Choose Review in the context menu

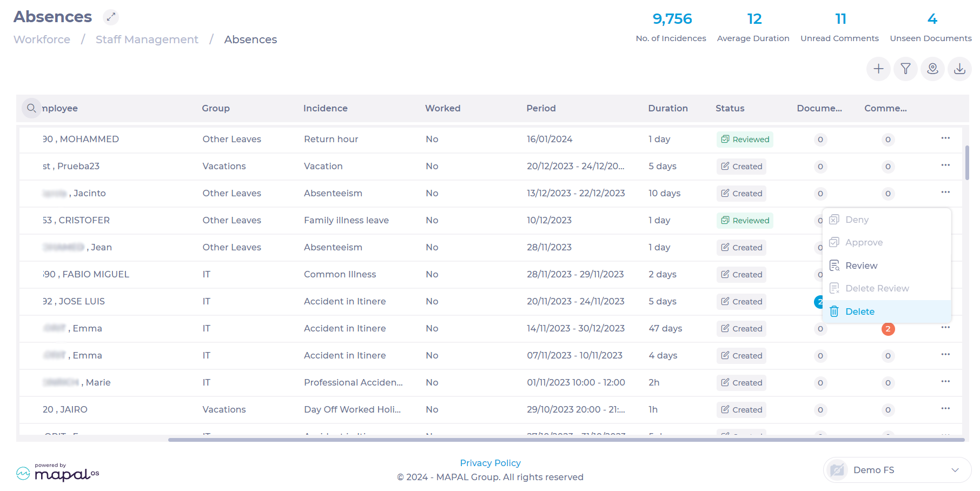pyautogui.click(x=887, y=266)
